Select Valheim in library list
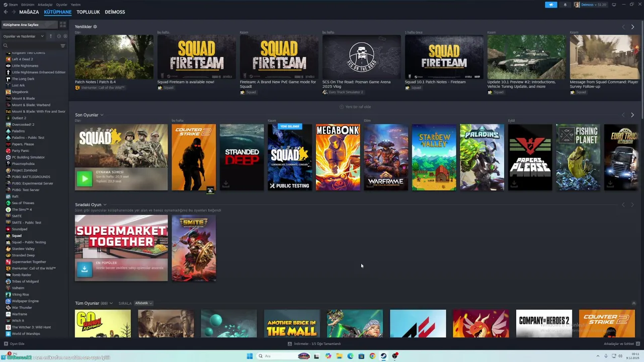 click(18, 288)
